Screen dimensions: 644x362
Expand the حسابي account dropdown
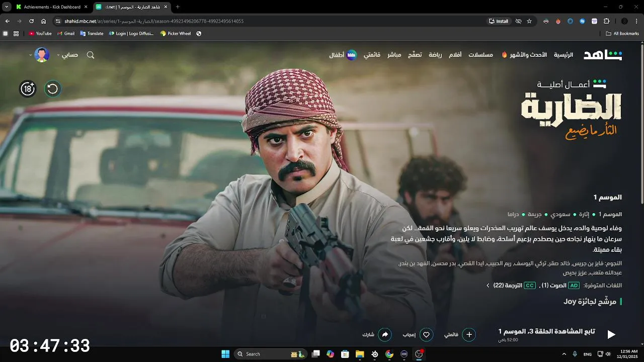pyautogui.click(x=67, y=55)
